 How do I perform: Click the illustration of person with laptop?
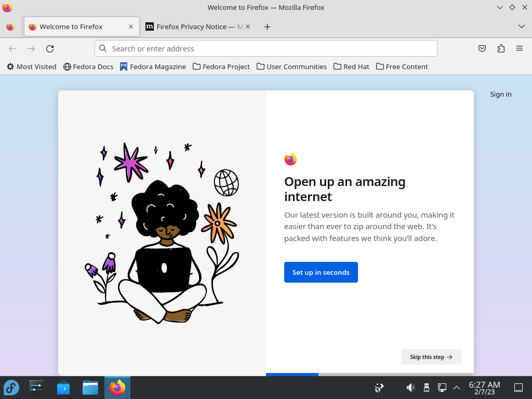point(162,232)
